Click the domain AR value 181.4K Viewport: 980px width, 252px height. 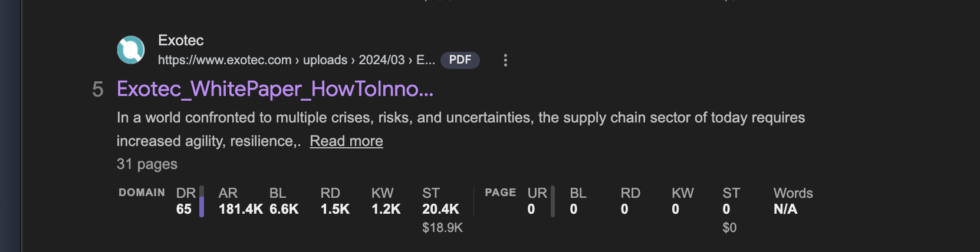point(241,209)
